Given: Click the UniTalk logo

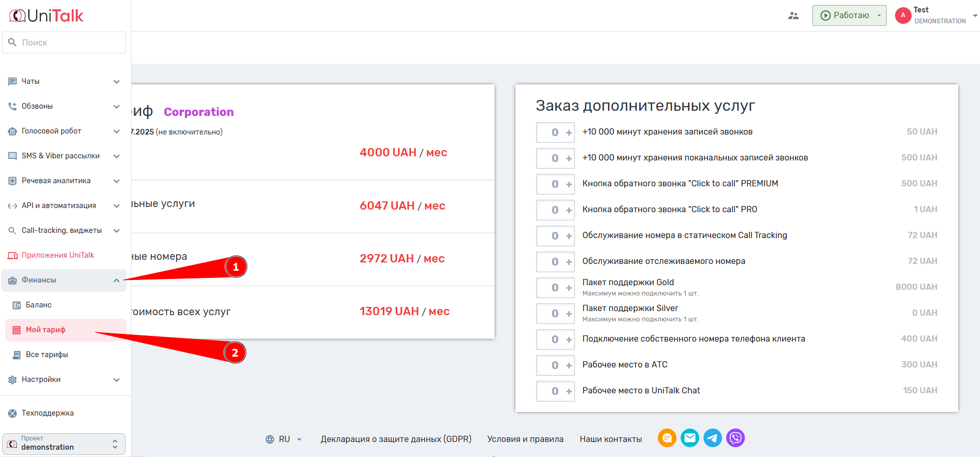Looking at the screenshot, I should [47, 16].
